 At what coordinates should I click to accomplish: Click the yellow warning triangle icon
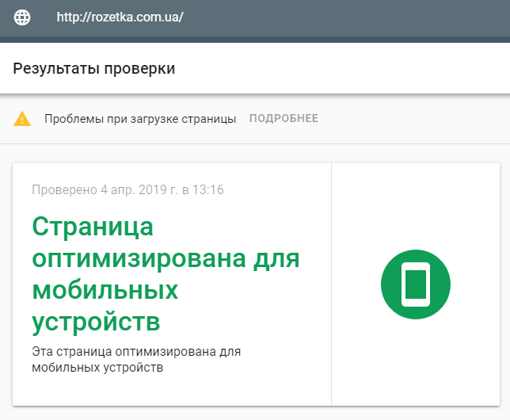[x=22, y=119]
